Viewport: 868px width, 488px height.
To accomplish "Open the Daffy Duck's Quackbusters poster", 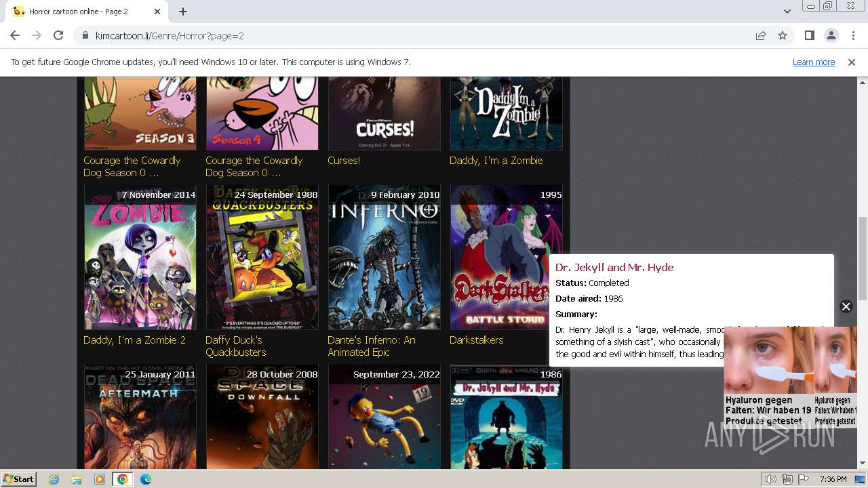I will pos(262,258).
